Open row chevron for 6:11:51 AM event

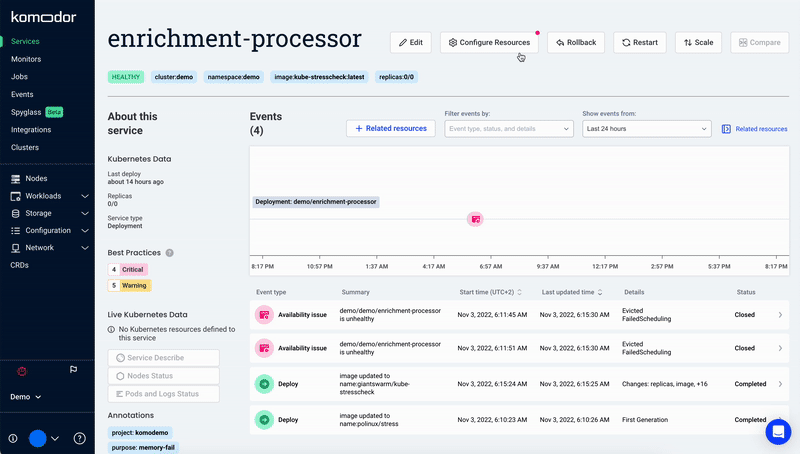click(x=780, y=348)
